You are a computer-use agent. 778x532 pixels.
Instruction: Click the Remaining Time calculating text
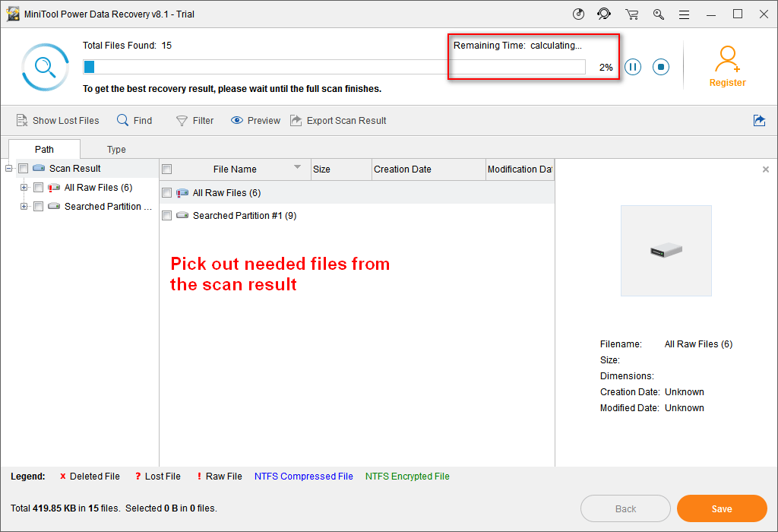point(517,46)
